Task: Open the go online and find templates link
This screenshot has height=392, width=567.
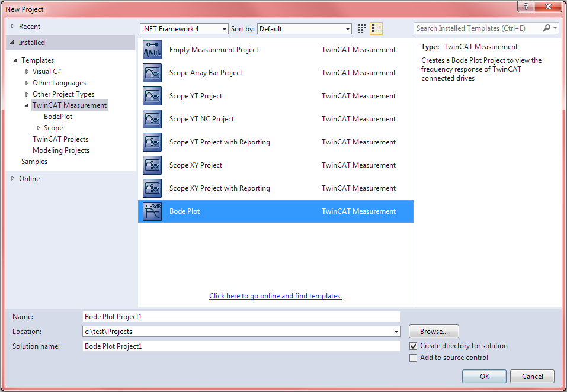Action: 276,296
